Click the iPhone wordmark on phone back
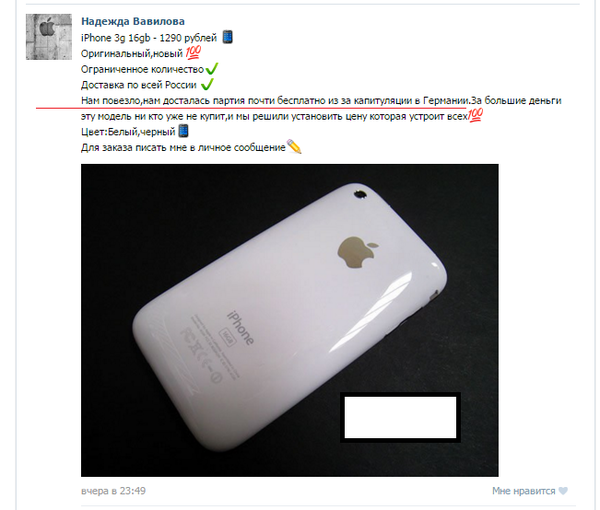 (241, 328)
